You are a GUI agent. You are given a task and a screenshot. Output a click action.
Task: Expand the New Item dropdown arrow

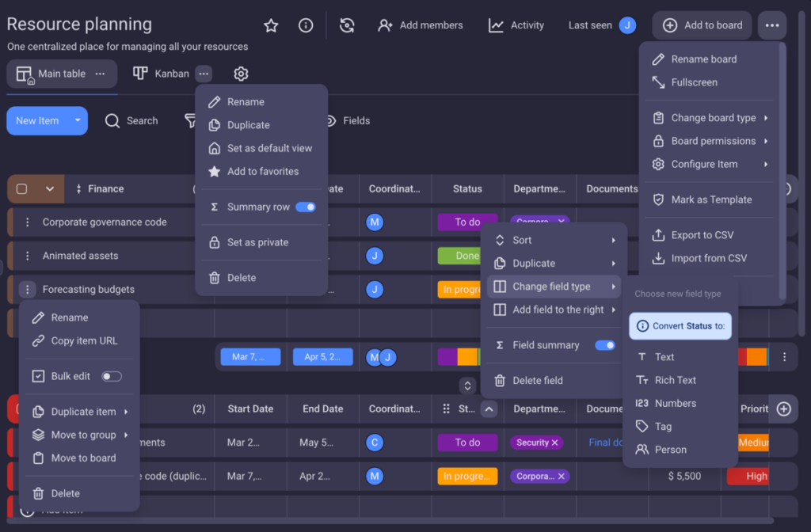pyautogui.click(x=78, y=121)
